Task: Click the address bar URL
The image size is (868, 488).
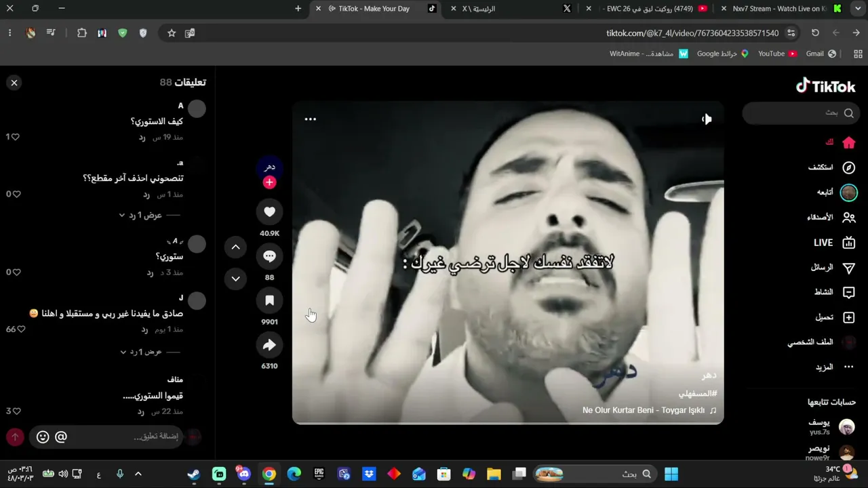Action: pos(692,33)
